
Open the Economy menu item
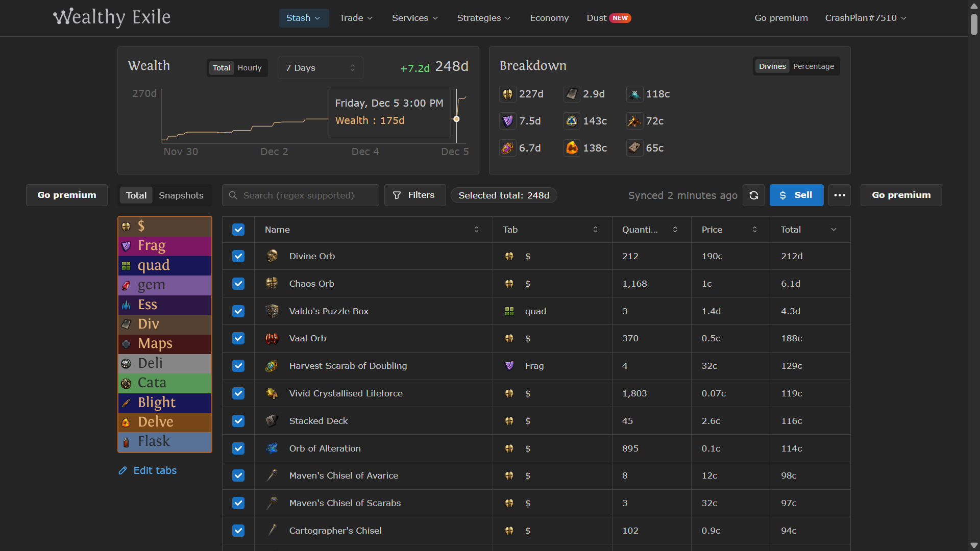(549, 18)
